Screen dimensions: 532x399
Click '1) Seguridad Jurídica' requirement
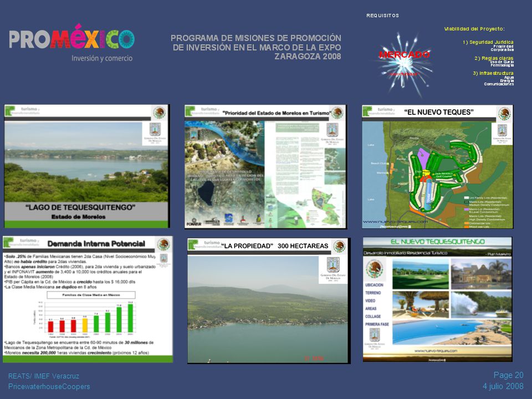488,42
